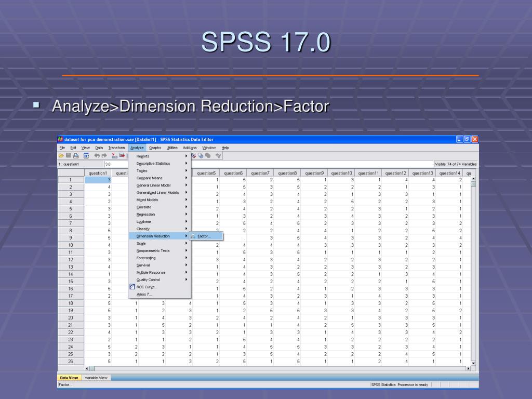Viewport: 532px width, 399px height.
Task: Click the SPSS application icon in title bar
Action: pos(60,139)
